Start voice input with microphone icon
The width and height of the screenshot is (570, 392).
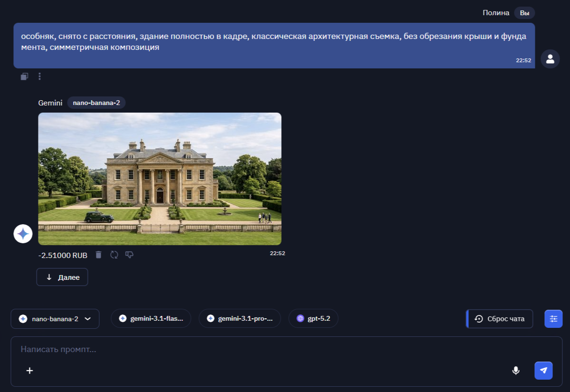coord(516,371)
